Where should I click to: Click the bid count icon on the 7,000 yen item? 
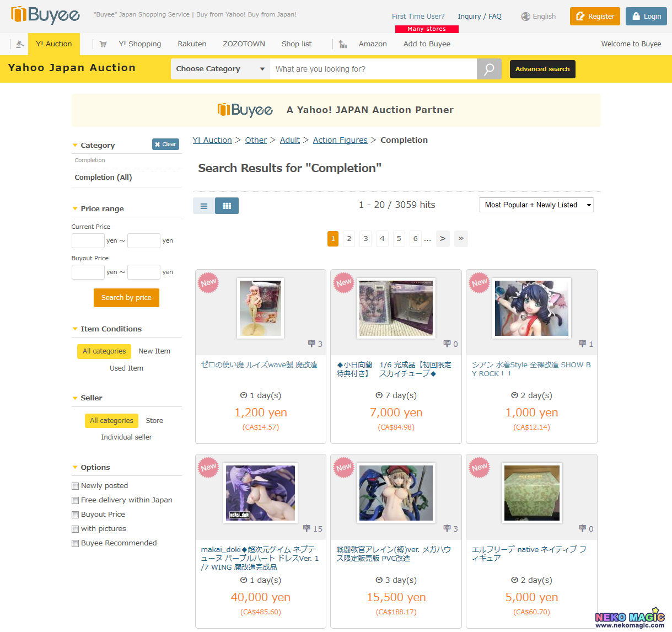coord(447,344)
